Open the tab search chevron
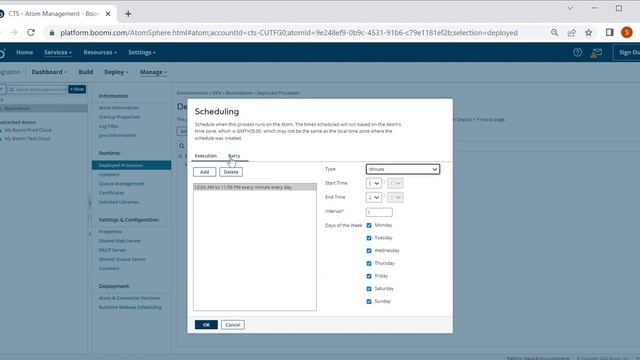This screenshot has width=640, height=360. coord(570,8)
